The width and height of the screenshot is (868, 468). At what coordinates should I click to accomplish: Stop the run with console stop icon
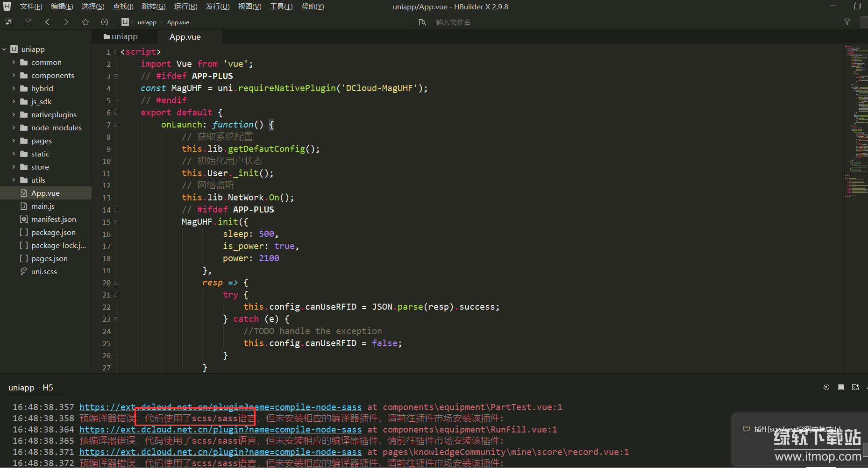click(841, 387)
